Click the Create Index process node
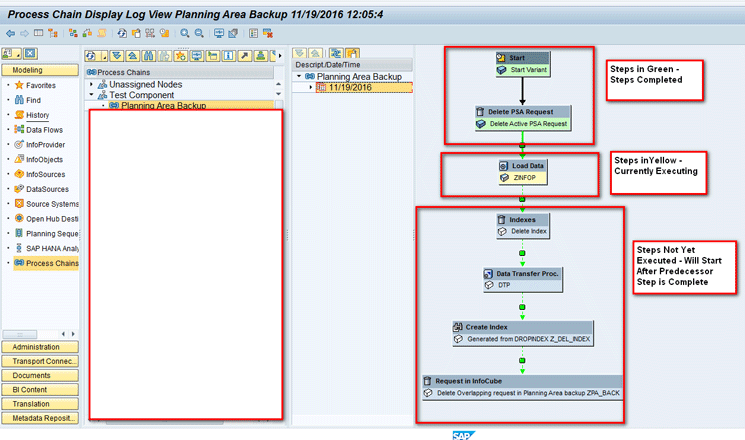The image size is (745, 440). click(x=523, y=333)
